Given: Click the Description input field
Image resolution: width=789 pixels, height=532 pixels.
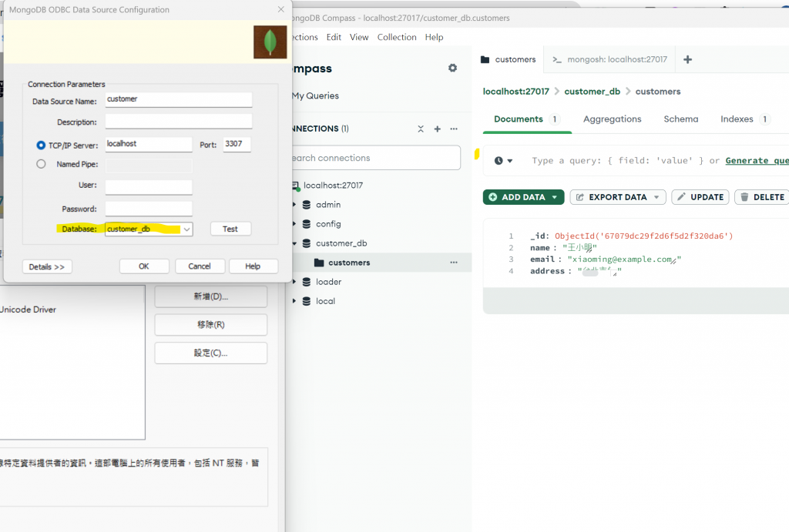Looking at the screenshot, I should (x=179, y=121).
